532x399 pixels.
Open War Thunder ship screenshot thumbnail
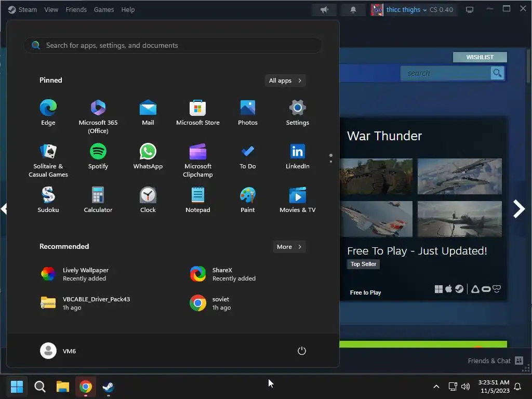tap(459, 219)
